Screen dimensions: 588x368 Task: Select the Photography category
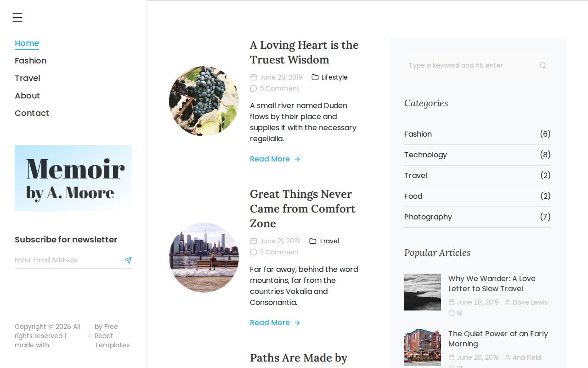click(x=478, y=217)
